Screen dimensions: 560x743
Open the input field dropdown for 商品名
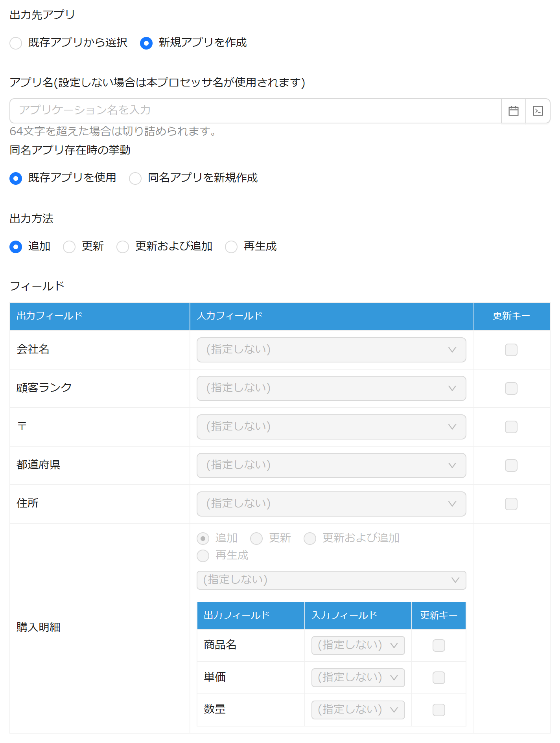pos(358,646)
